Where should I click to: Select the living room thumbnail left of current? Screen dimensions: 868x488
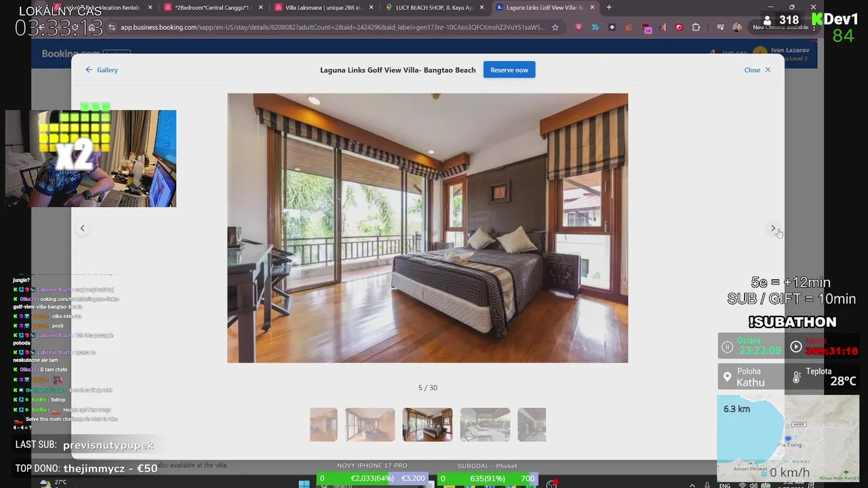[370, 424]
